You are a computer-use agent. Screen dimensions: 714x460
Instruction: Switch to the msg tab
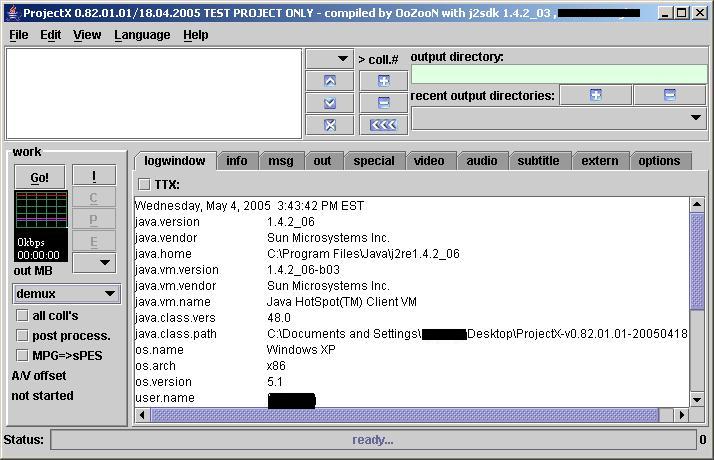coord(280,161)
